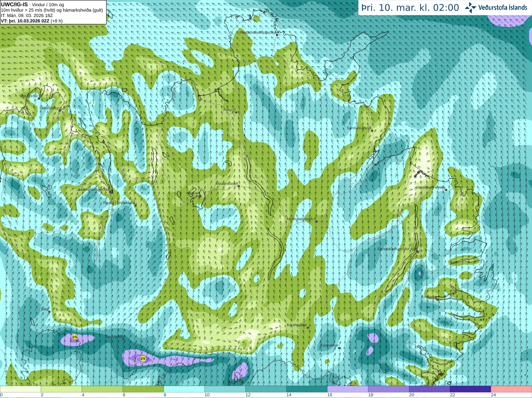Screen dimensions: 532x398
Task: Click the pink legend swatch above 24
Action: (512, 389)
